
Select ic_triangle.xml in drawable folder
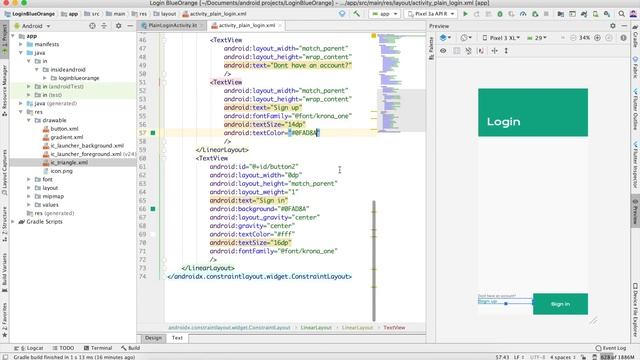(69, 162)
